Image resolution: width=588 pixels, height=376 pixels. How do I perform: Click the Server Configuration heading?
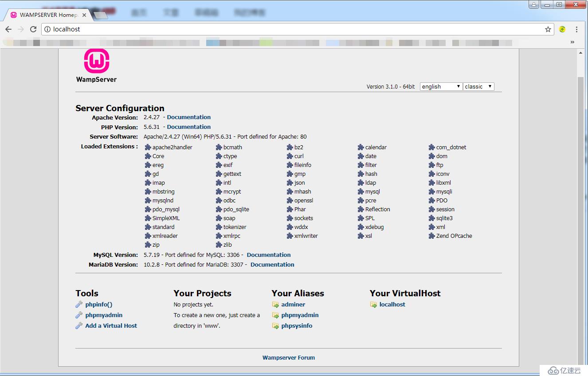click(x=120, y=108)
